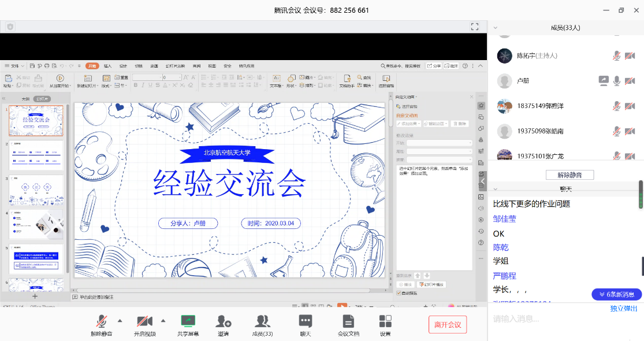Expand video options arrow beside 开启视频
Viewport: 644px width, 341px height.
click(163, 320)
